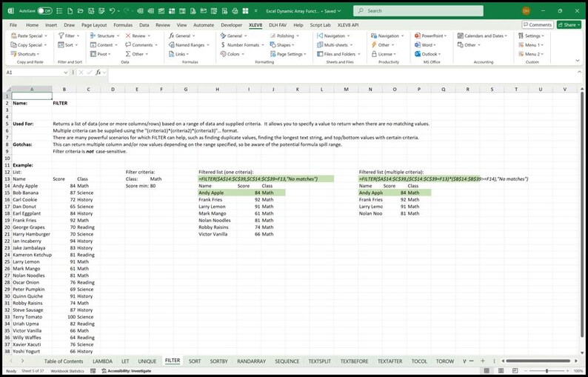Click the Outlook icon in MS Office group

(x=418, y=54)
